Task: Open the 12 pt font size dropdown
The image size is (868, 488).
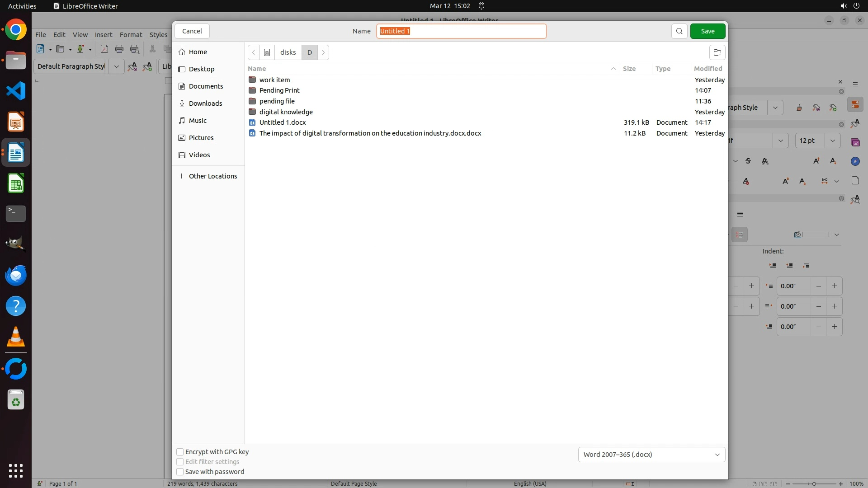Action: click(x=832, y=141)
